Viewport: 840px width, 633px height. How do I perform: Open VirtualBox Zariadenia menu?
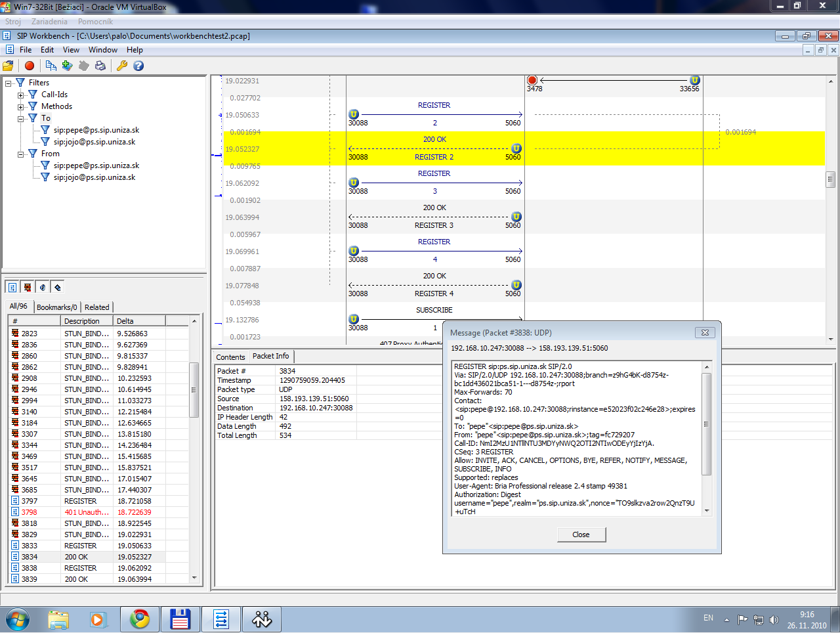click(49, 22)
